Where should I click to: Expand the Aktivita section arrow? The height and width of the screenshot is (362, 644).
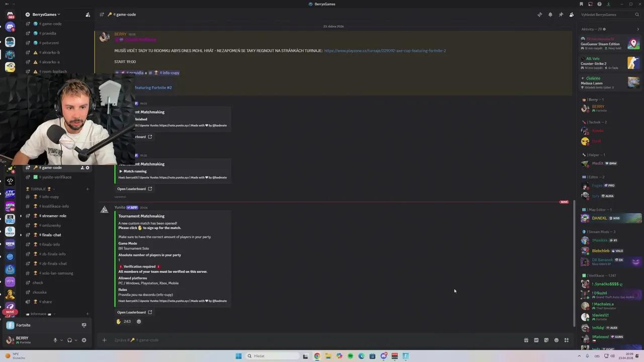coord(638,29)
